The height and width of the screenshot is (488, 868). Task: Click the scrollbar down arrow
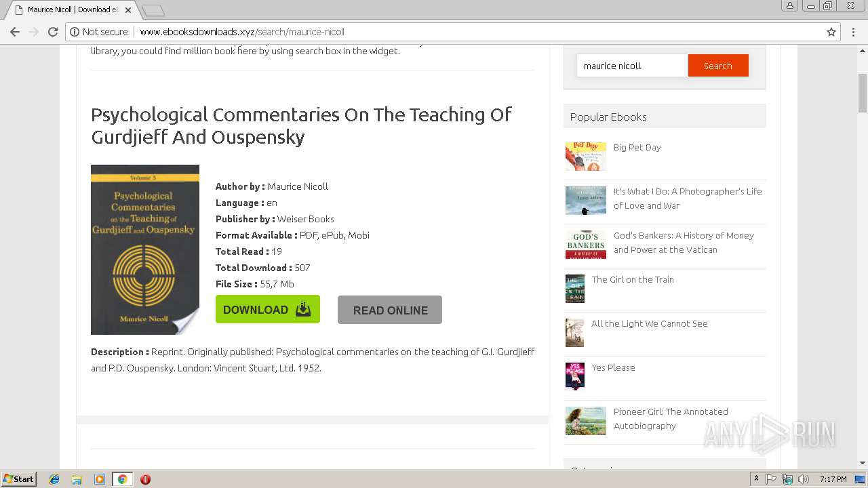[863, 463]
